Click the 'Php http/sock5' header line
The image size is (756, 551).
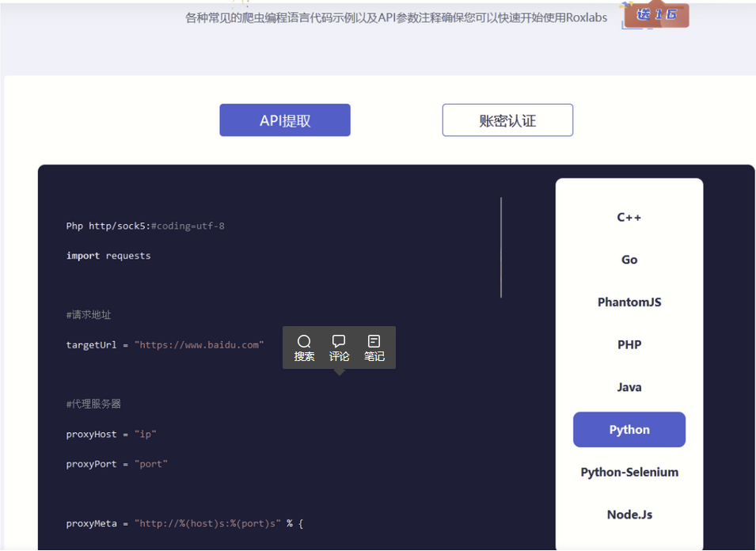click(x=145, y=226)
